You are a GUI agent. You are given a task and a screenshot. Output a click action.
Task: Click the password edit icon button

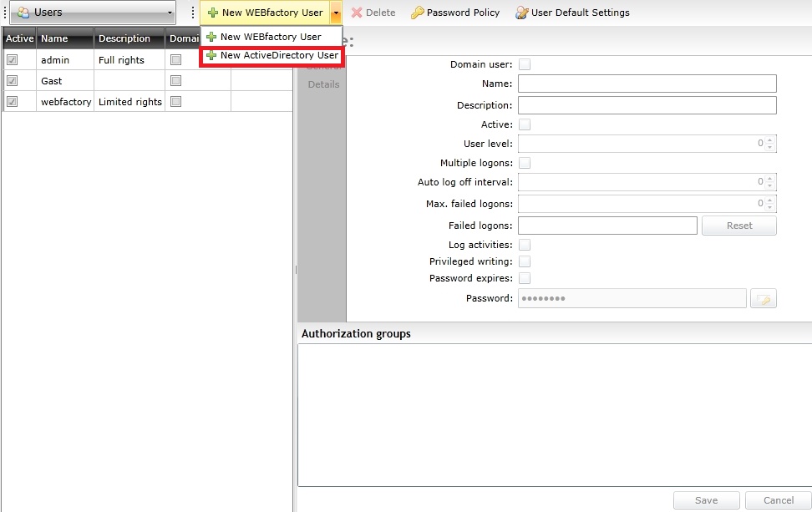pos(764,299)
